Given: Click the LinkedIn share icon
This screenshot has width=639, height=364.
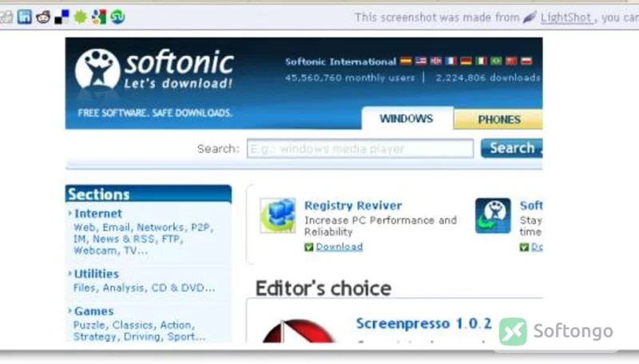Looking at the screenshot, I should tap(25, 17).
